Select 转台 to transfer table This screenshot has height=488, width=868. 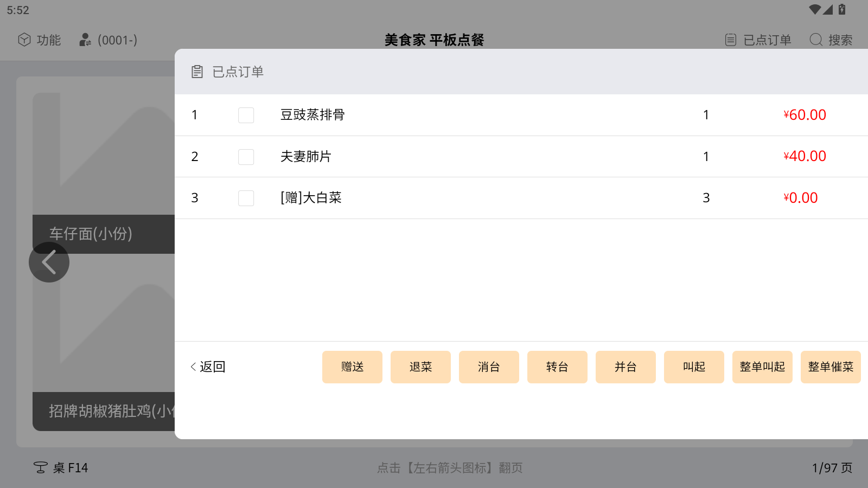557,367
